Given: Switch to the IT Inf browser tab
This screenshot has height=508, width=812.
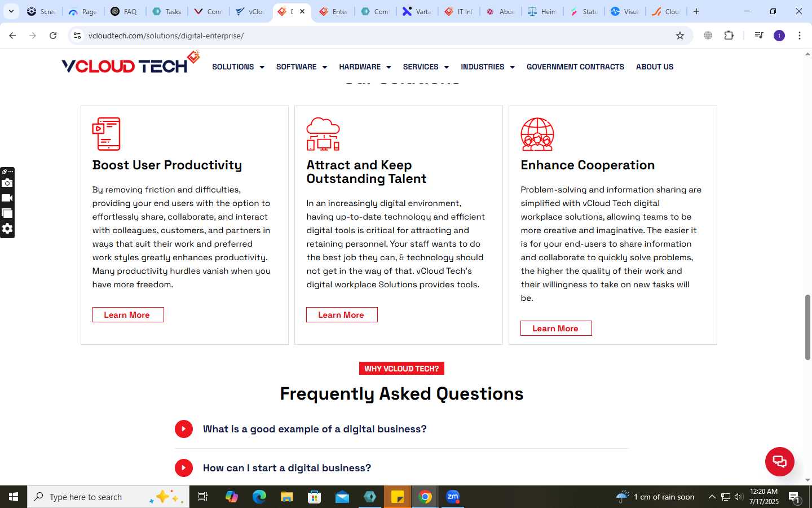Looking at the screenshot, I should tap(459, 11).
